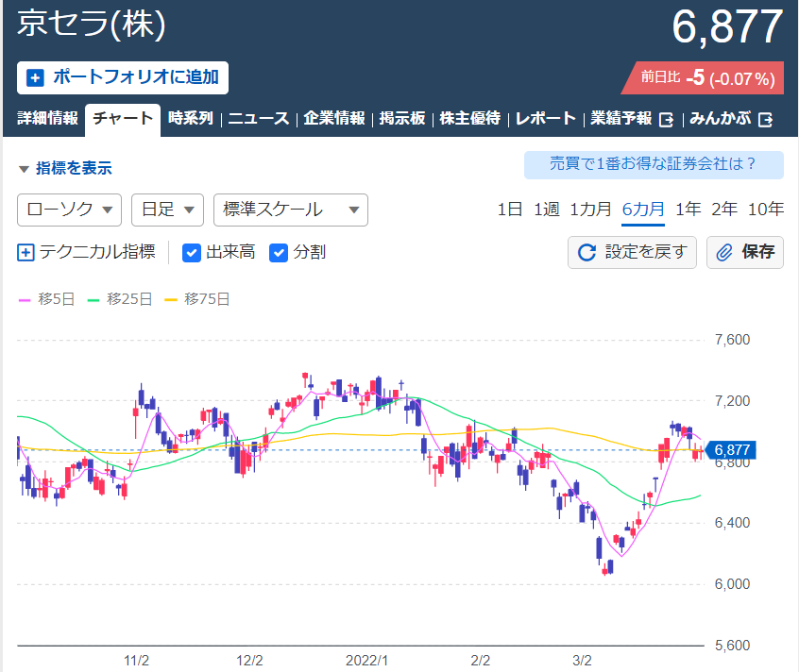Open the 株主優待 tab
The height and width of the screenshot is (672, 799).
[469, 118]
